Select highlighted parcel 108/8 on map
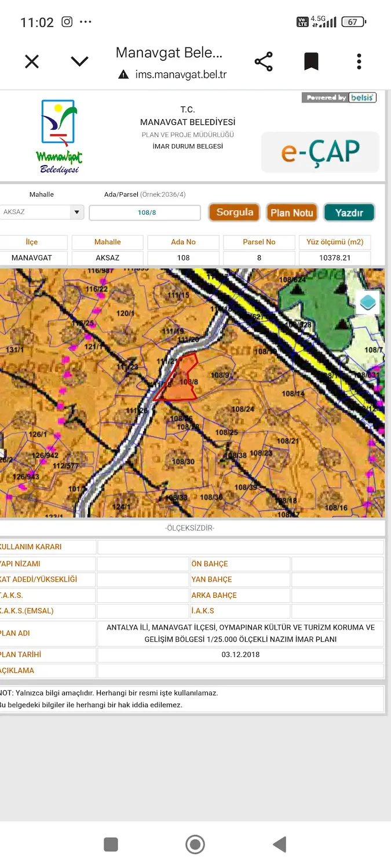This screenshot has width=391, height=868. pyautogui.click(x=180, y=381)
